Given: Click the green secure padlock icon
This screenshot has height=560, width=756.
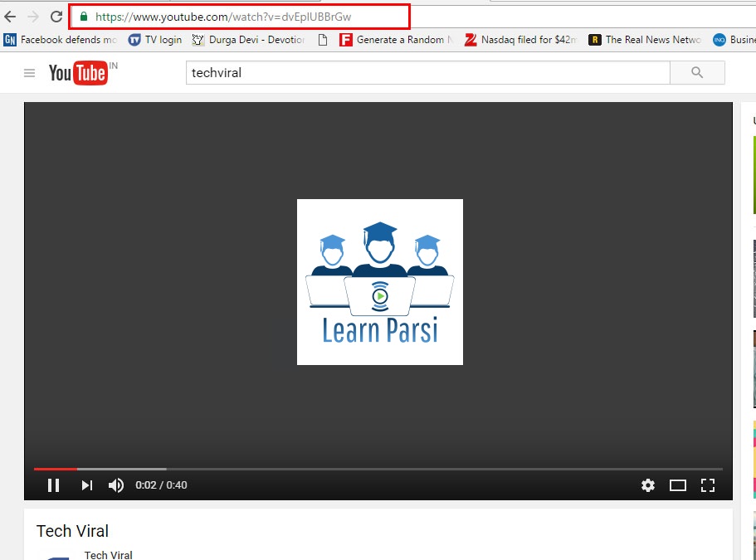Looking at the screenshot, I should 84,17.
